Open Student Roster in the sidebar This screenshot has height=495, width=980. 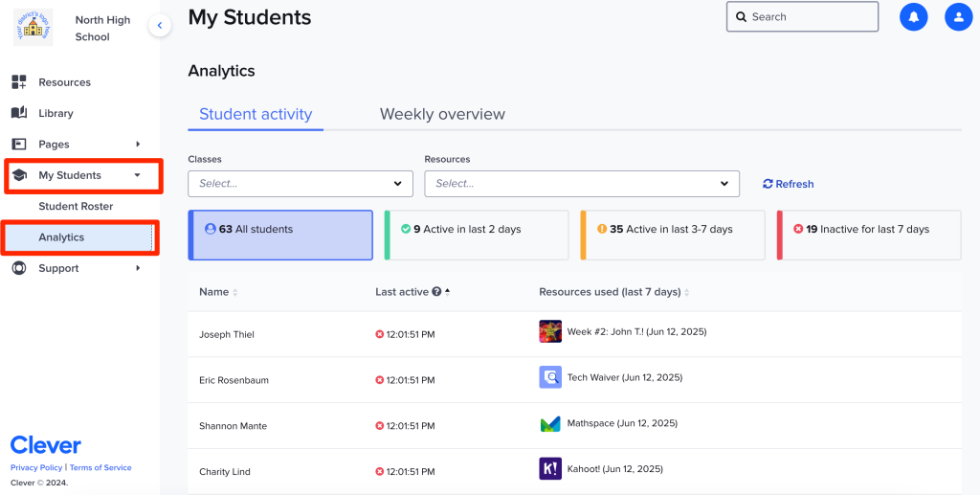76,207
